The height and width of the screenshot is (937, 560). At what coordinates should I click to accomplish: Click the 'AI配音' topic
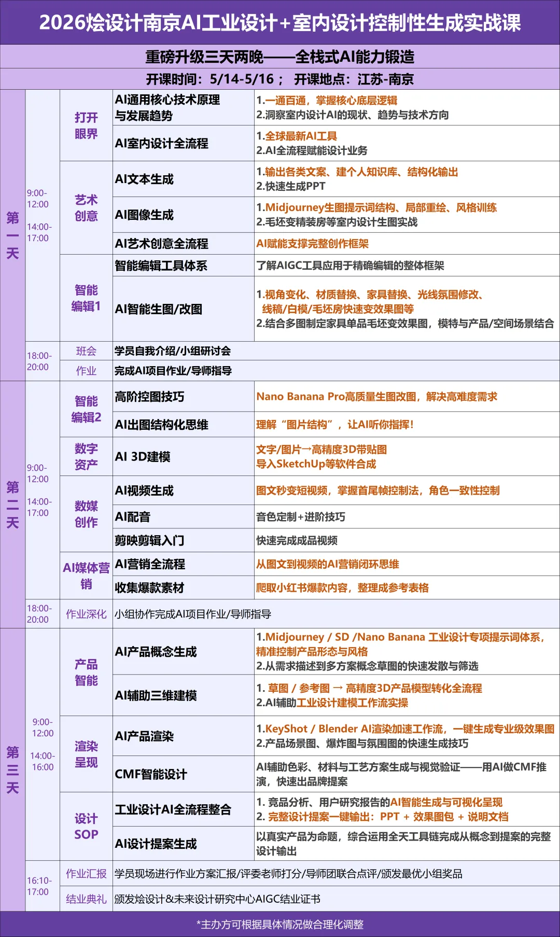tap(133, 516)
